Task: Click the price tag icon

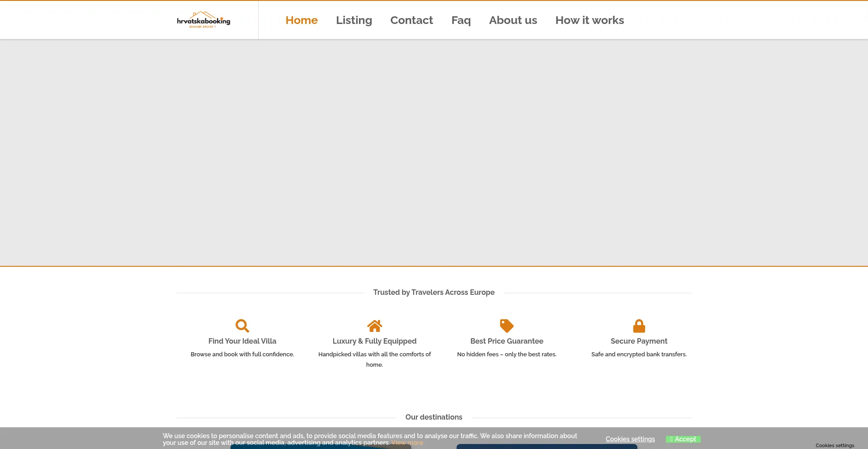Action: click(x=506, y=326)
